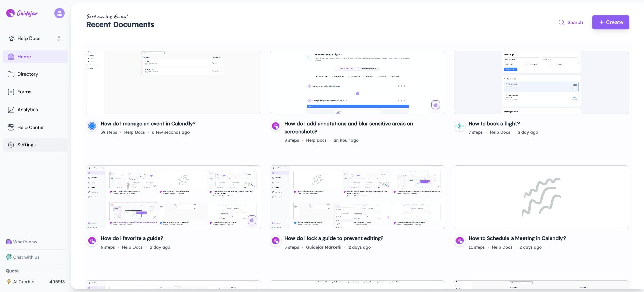644x292 pixels.
Task: Open "How do I lock a guide" title
Action: click(334, 238)
